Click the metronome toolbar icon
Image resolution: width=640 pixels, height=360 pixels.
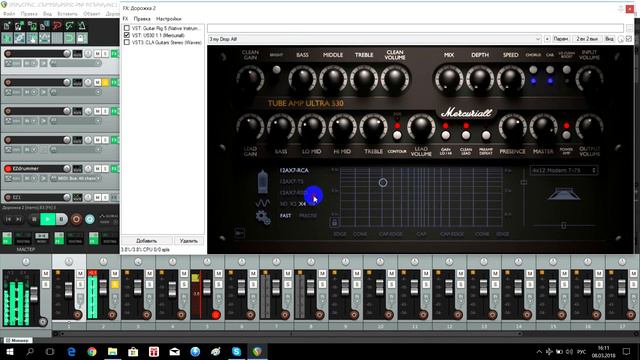point(82,26)
